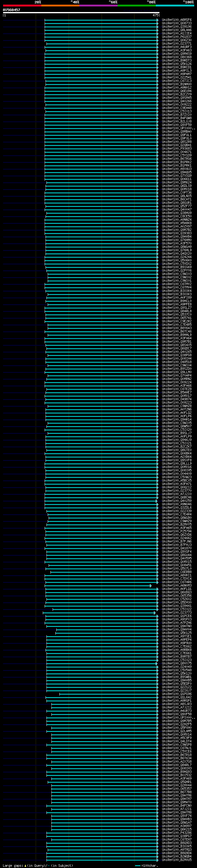Click the UniRef100_P43286 label
The image size is (197, 868).
point(176,832)
